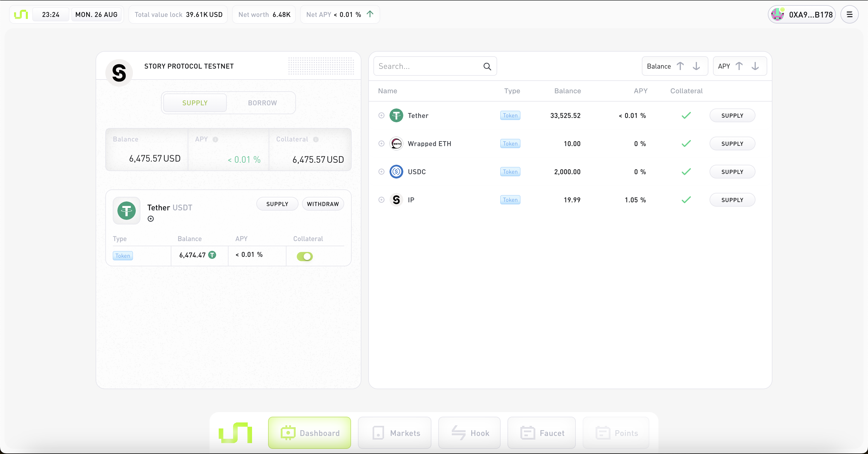This screenshot has height=454, width=868.
Task: Sort APY descending with down arrow
Action: (x=755, y=66)
